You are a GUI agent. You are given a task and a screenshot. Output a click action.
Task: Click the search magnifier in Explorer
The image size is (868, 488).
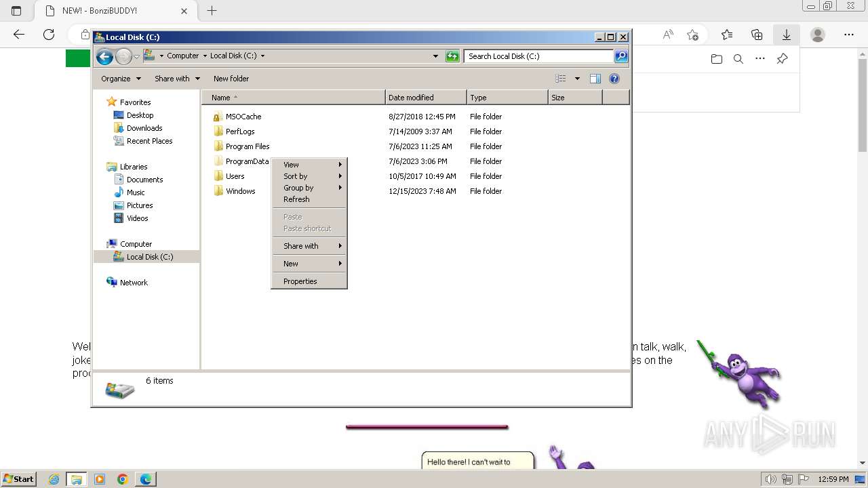coord(621,56)
